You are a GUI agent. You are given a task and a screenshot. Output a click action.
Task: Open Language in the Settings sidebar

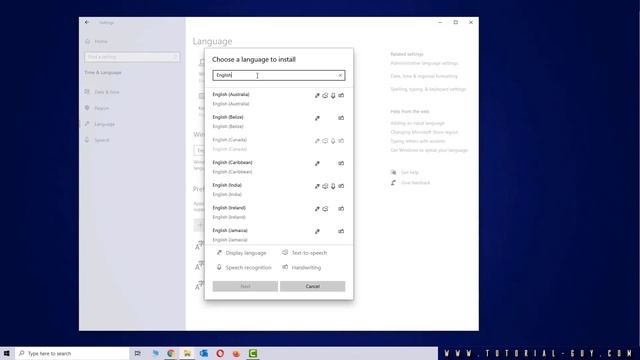coord(100,124)
